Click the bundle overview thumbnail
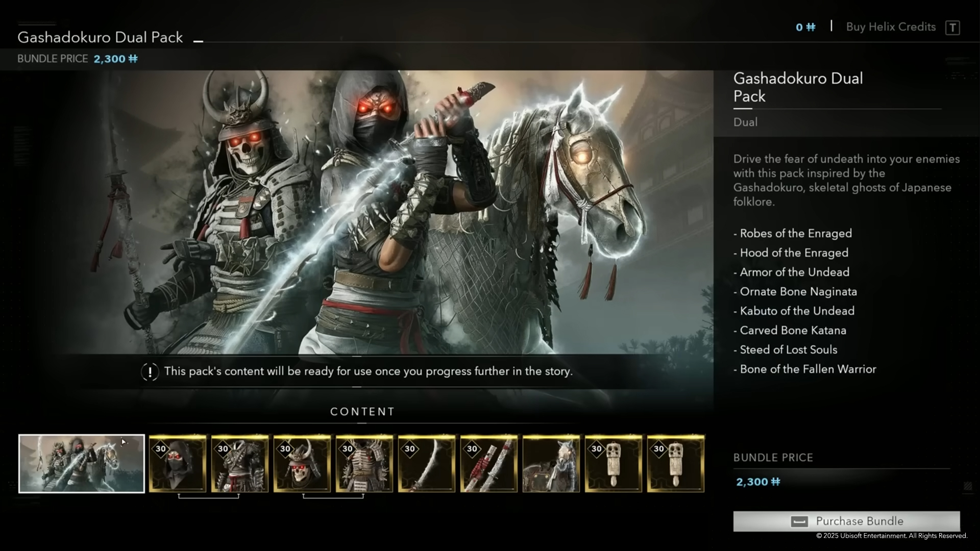Image resolution: width=980 pixels, height=551 pixels. 82,464
